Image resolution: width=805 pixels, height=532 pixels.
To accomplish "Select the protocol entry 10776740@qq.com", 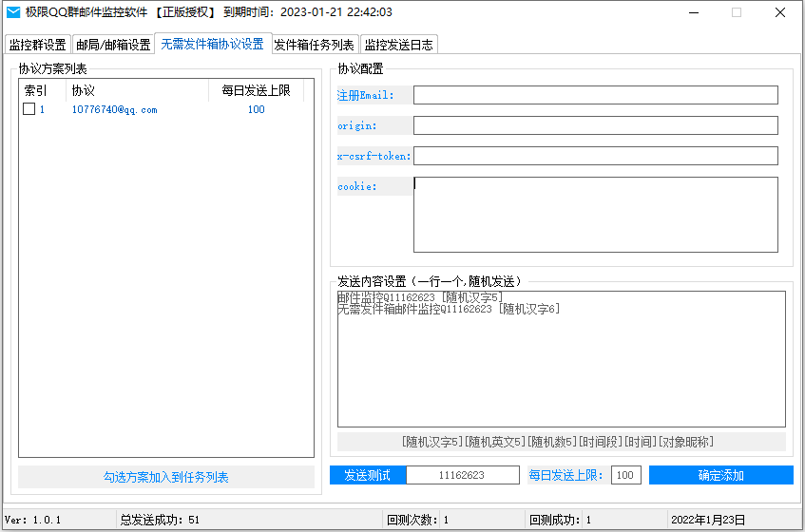I will point(114,109).
